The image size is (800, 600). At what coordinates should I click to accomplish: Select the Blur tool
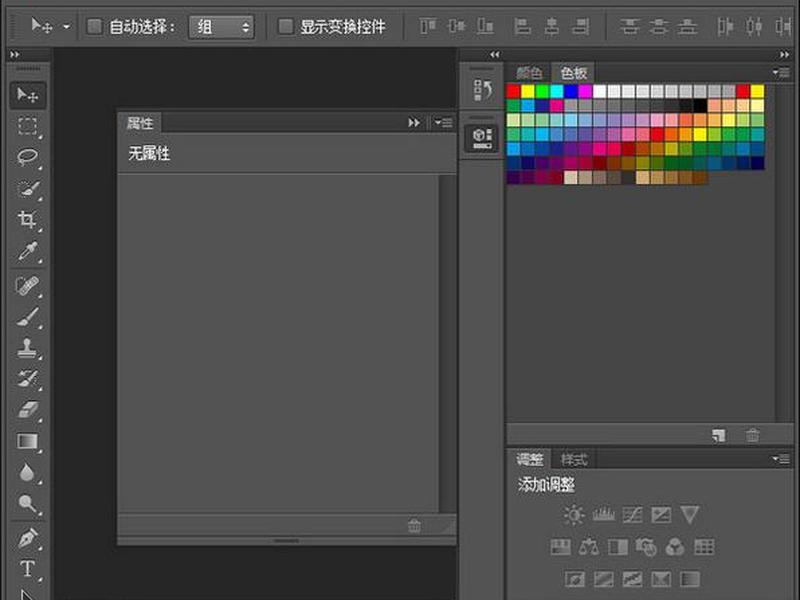pyautogui.click(x=28, y=472)
